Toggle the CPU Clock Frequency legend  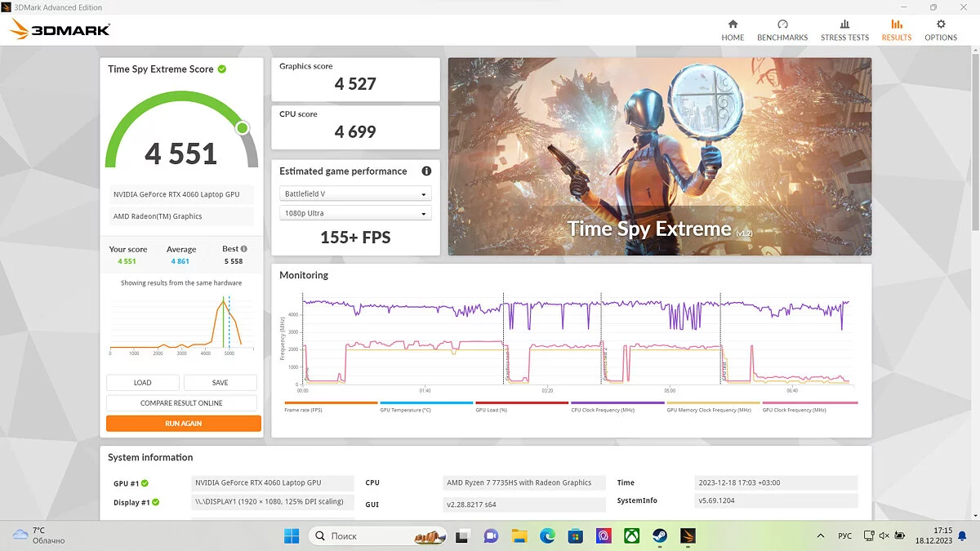tap(617, 406)
